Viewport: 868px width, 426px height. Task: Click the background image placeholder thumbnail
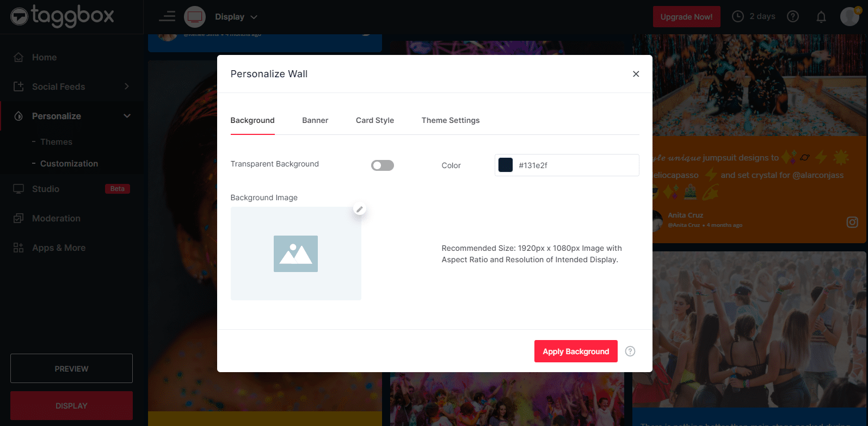click(296, 254)
